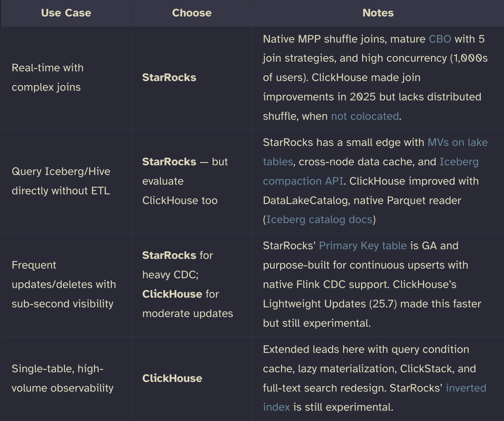504x421 pixels.
Task: Click the 'but still experimental.' text
Action: click(316, 323)
